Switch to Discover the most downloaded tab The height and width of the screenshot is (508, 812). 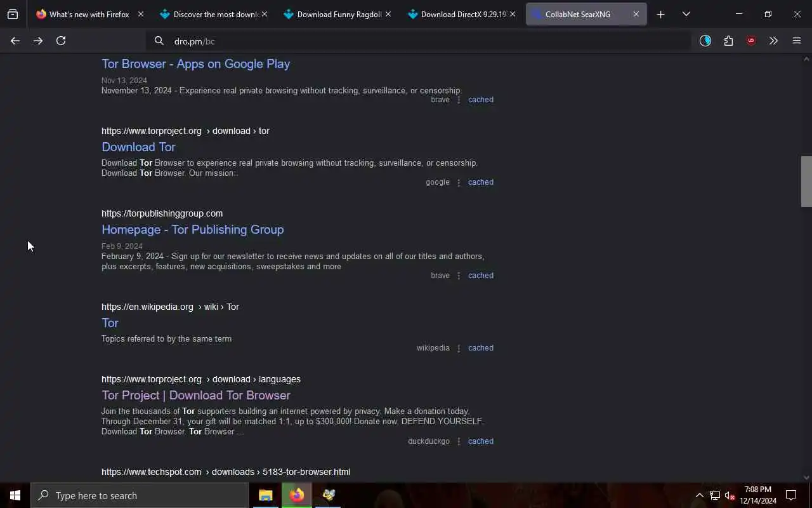[x=214, y=14]
